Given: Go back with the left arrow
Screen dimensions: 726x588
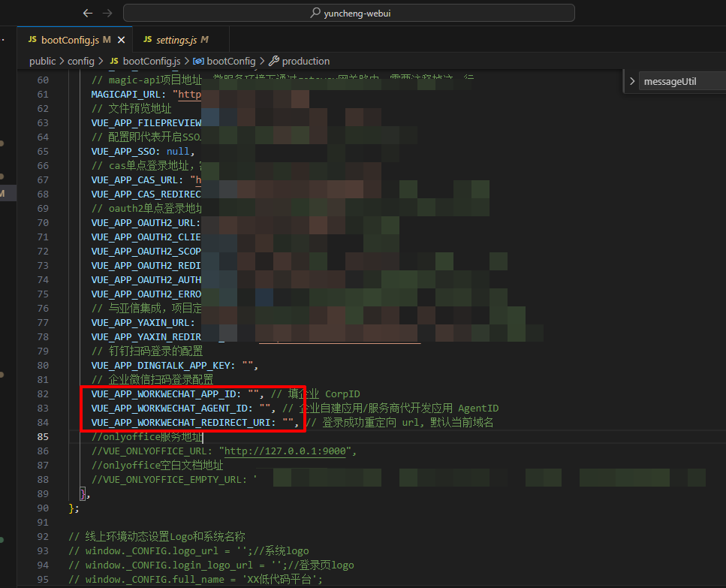Looking at the screenshot, I should click(88, 14).
